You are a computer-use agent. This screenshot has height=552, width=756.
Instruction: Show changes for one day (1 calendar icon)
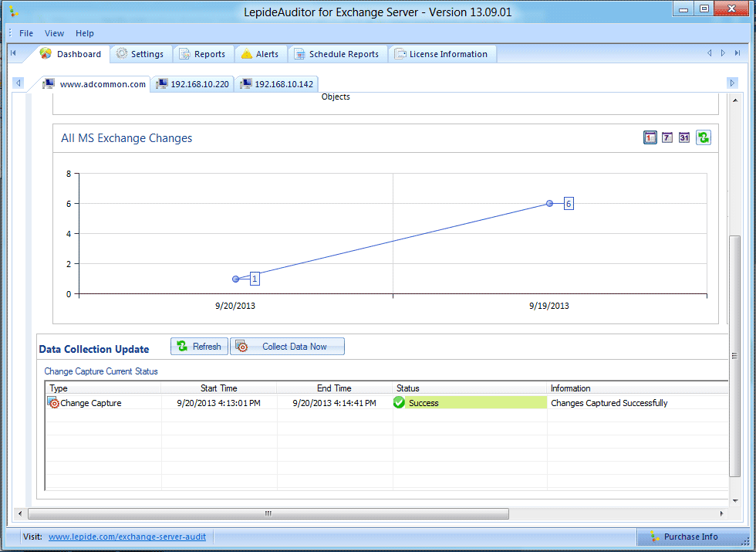[650, 137]
